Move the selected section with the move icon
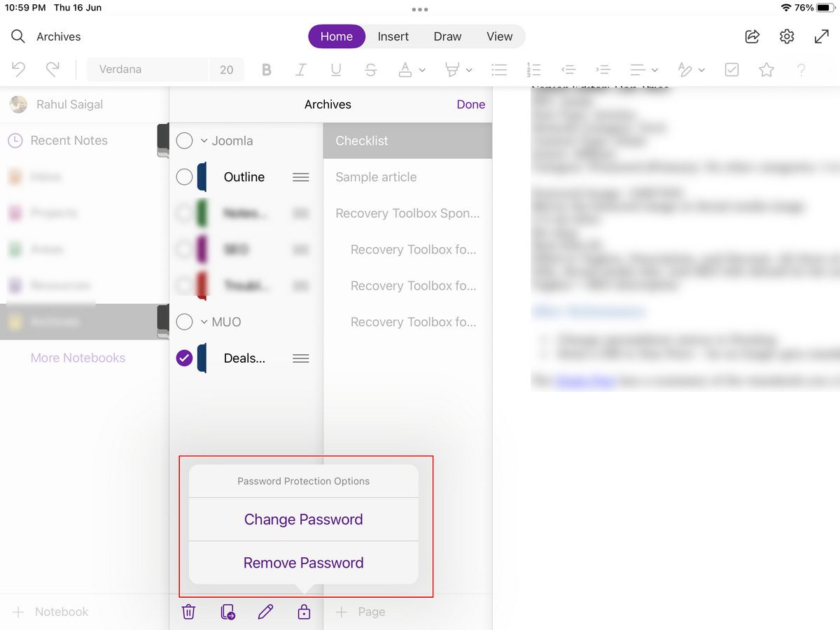Screen dimensions: 840x630 (227, 612)
